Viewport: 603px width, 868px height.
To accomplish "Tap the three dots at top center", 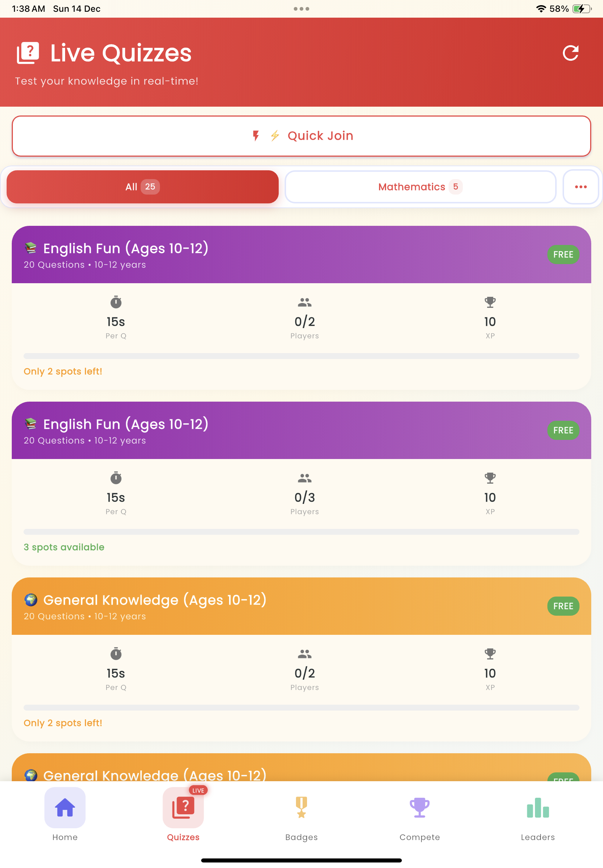I will coord(301,9).
